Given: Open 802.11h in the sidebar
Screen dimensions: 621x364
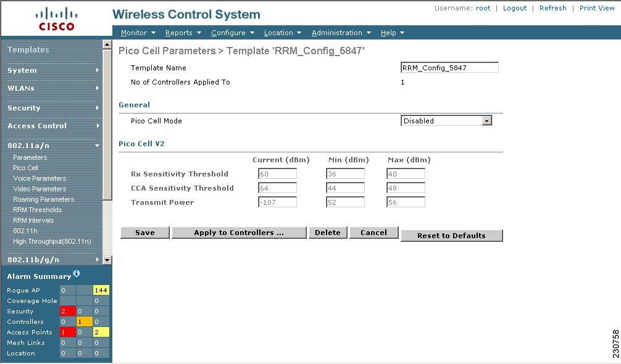Looking at the screenshot, I should (25, 231).
